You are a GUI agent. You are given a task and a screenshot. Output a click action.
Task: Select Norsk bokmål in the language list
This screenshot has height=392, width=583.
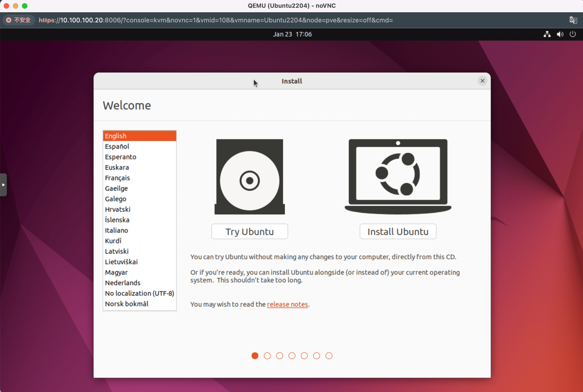(x=139, y=304)
